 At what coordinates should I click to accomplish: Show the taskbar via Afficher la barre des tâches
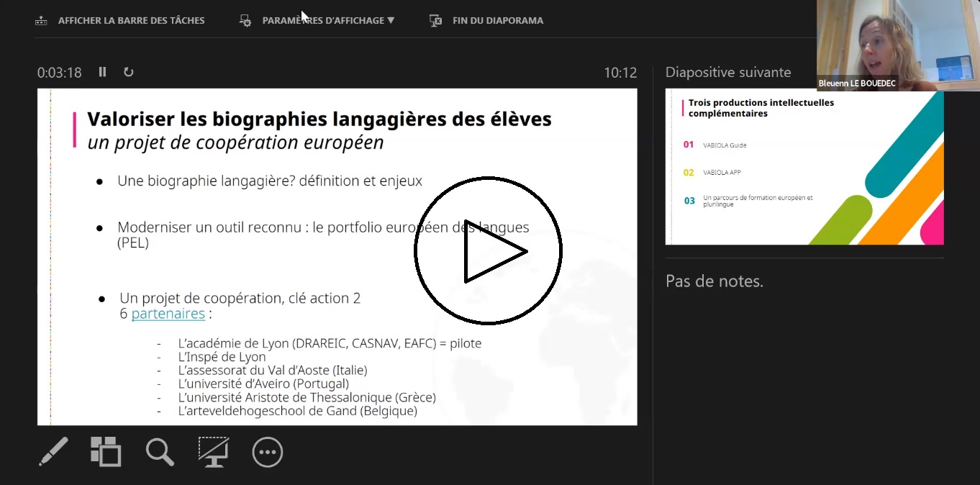coord(131,21)
